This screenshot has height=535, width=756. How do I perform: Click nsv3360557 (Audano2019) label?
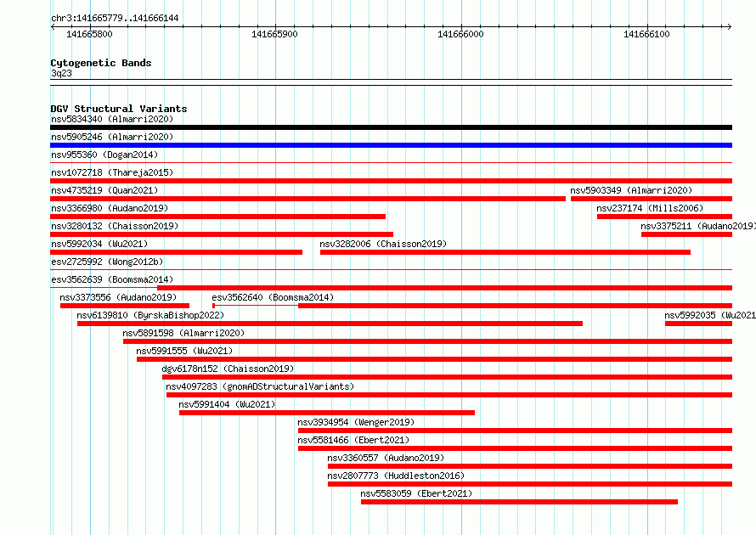(386, 458)
